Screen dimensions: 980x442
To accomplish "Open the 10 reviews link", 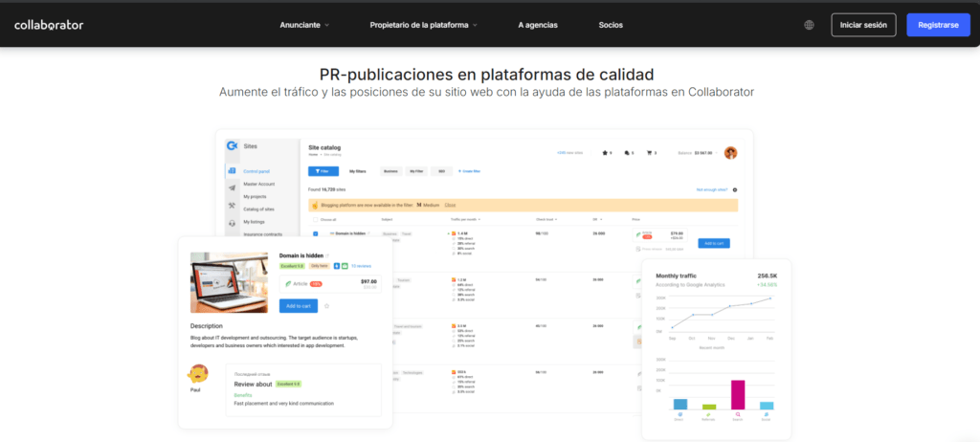I will pyautogui.click(x=361, y=266).
